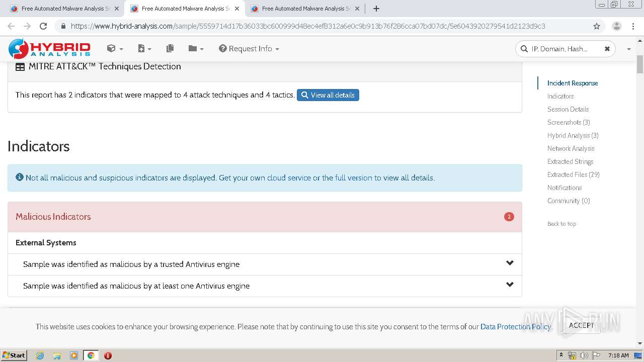
Task: Open the full version link
Action: pyautogui.click(x=353, y=177)
